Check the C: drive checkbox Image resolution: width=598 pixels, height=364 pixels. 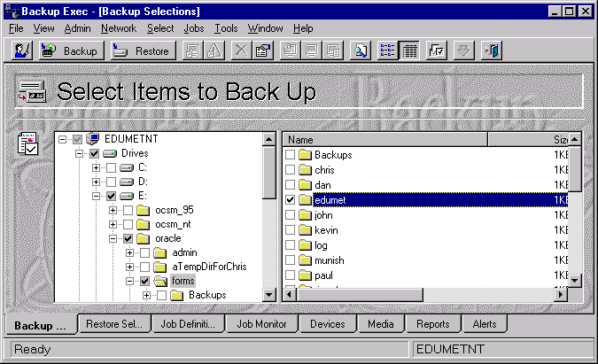[111, 167]
